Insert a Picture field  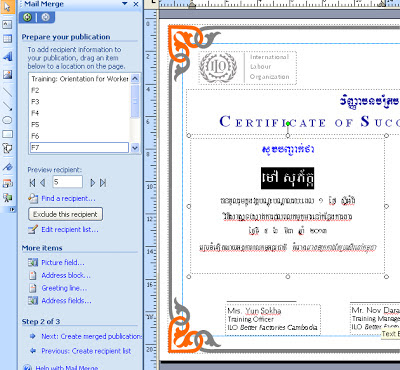(63, 263)
